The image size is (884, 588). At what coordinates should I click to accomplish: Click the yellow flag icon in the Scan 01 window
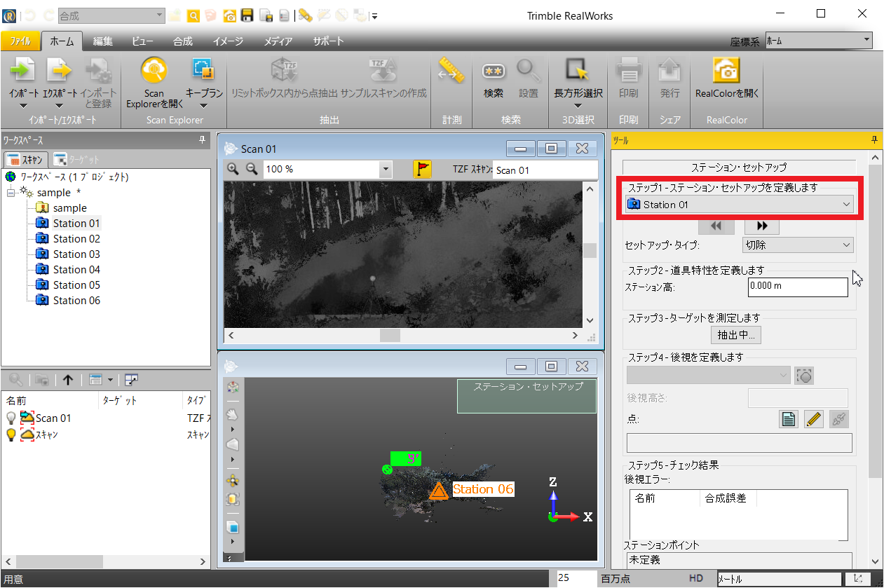[x=422, y=169]
